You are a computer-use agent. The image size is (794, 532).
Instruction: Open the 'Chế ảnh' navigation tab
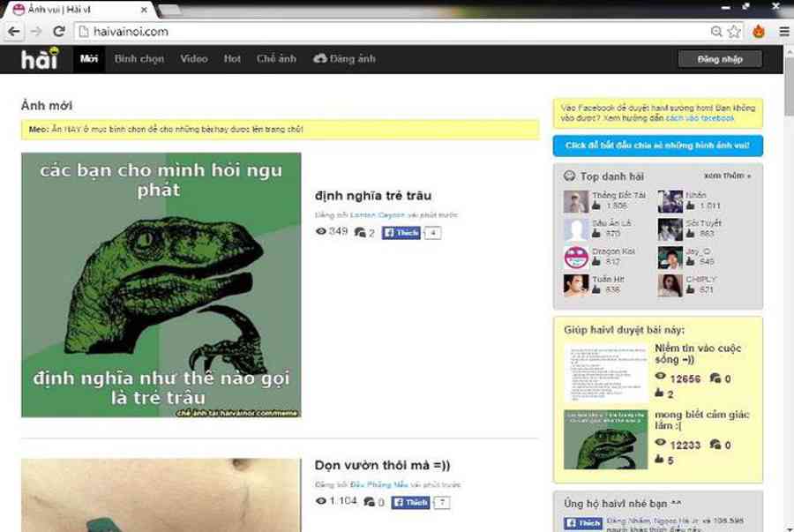tap(276, 59)
